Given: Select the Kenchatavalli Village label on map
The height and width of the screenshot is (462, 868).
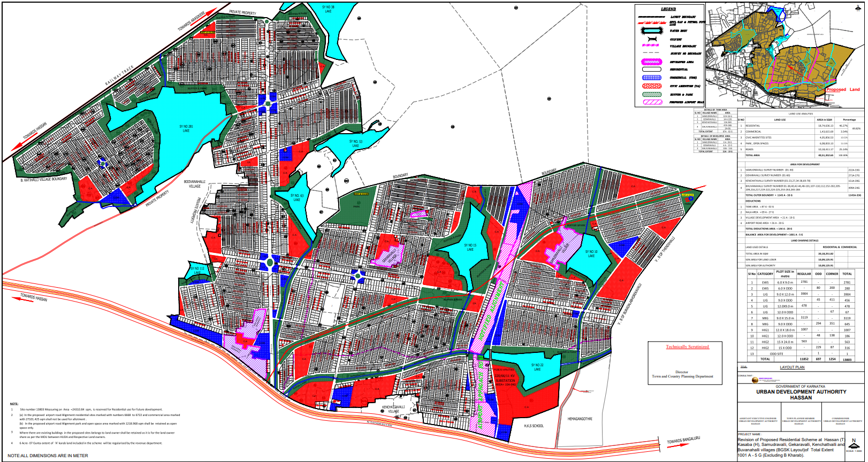Looking at the screenshot, I should click(x=393, y=409).
